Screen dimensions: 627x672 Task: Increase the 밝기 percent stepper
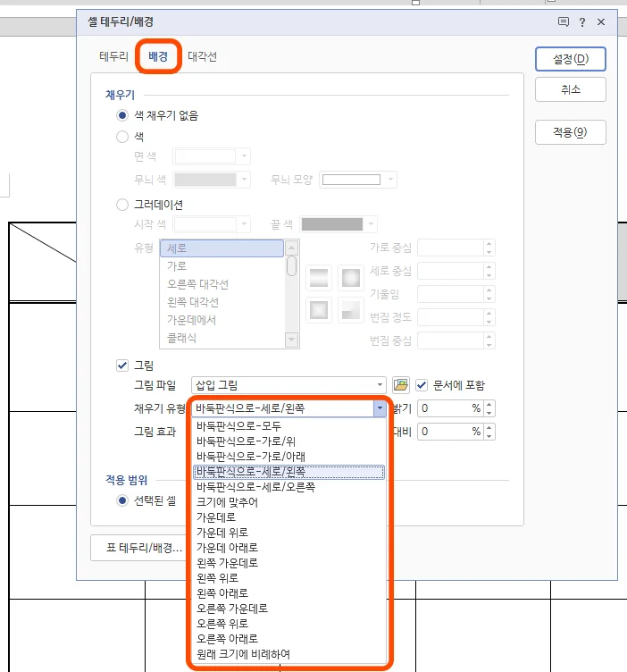click(489, 404)
